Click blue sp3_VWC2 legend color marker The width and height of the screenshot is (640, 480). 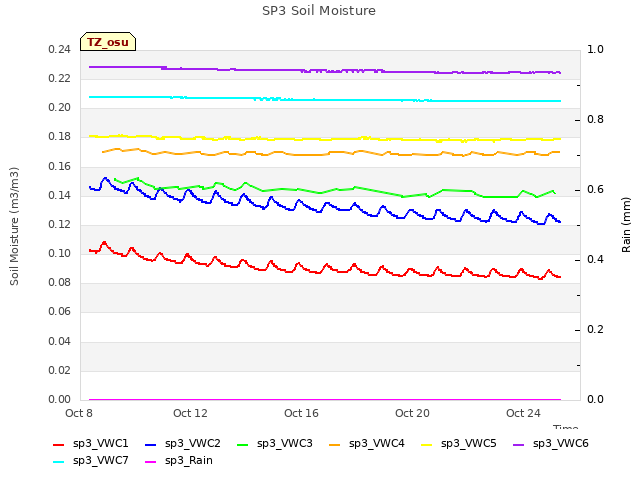coord(151,444)
